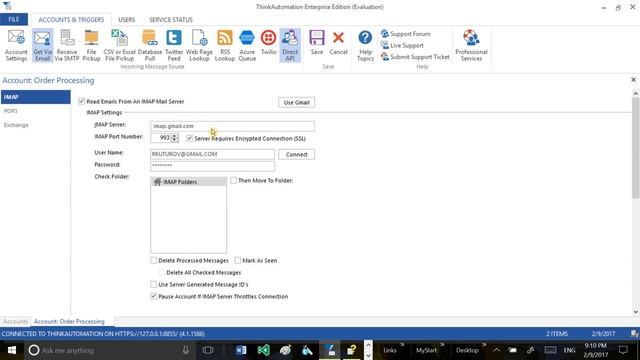Save the account settings
Image resolution: width=640 pixels, height=360 pixels.
317,42
